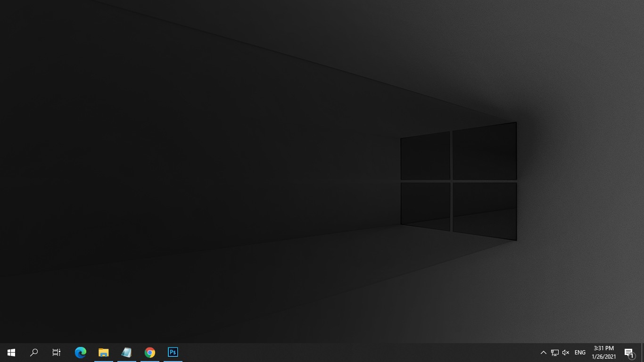Open the Action Center notification icon
This screenshot has height=362, width=644.
click(x=629, y=353)
